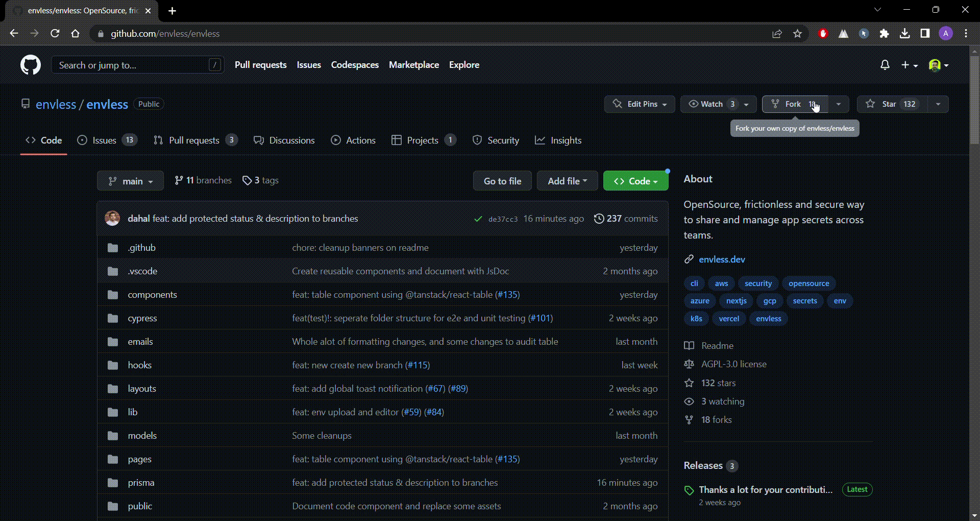This screenshot has height=521, width=980.
Task: Open a new browser tab
Action: 173,11
